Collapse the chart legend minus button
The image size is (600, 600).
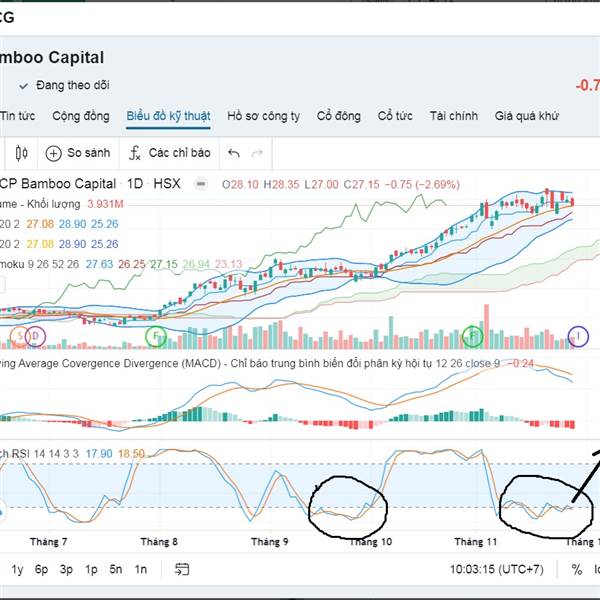pos(201,184)
